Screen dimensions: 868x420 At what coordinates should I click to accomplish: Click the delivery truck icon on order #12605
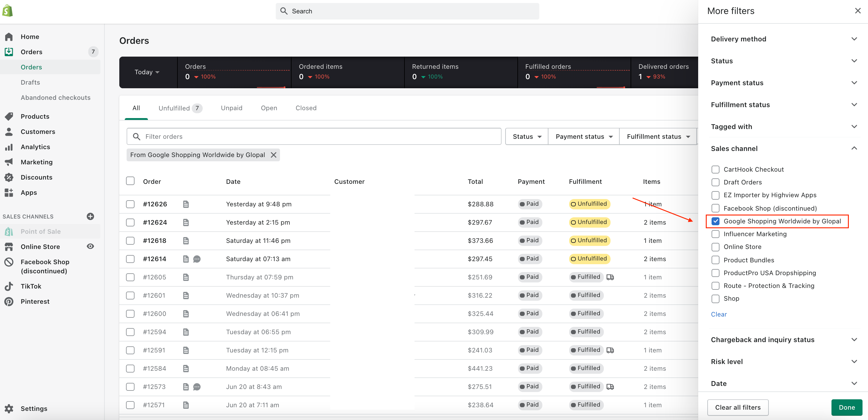pos(610,277)
